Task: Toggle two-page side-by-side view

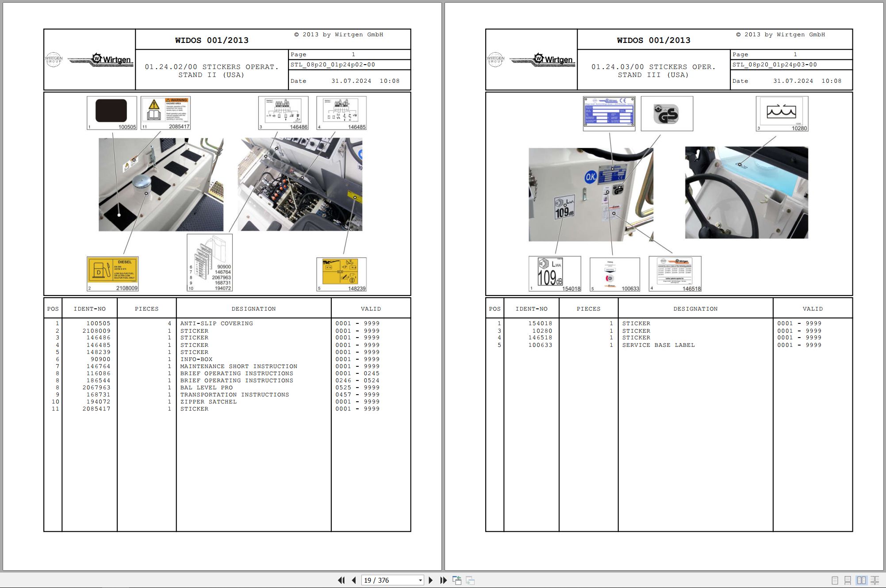Action: coord(861,580)
